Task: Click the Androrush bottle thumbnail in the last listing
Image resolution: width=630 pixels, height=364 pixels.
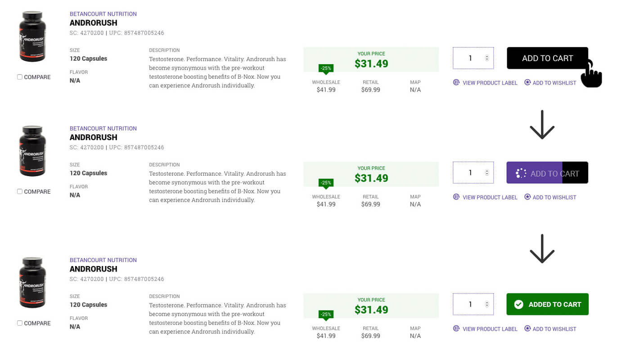Action: pos(32,282)
